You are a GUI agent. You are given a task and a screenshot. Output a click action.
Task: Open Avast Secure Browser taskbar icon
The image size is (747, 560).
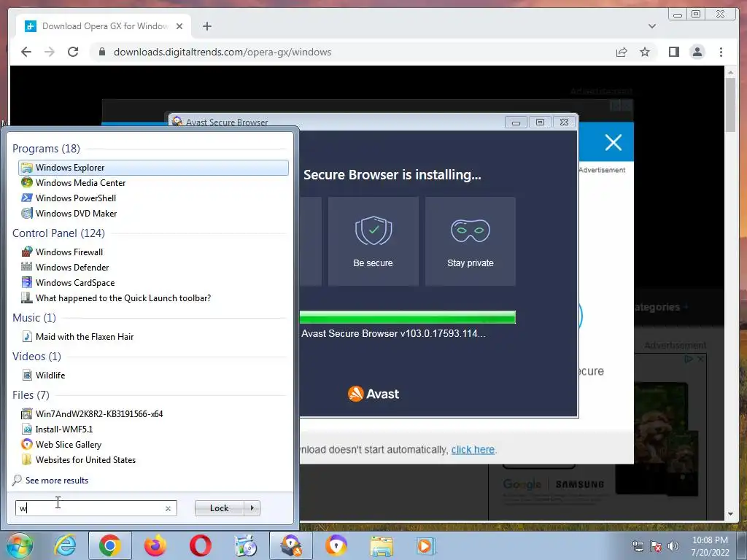click(x=336, y=545)
